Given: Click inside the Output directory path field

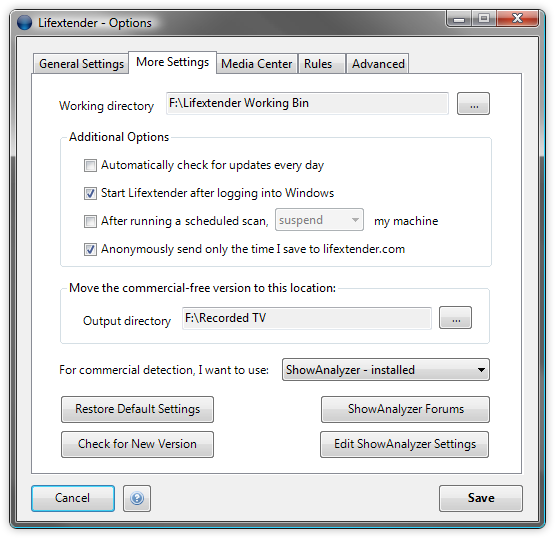Looking at the screenshot, I should pyautogui.click(x=307, y=318).
